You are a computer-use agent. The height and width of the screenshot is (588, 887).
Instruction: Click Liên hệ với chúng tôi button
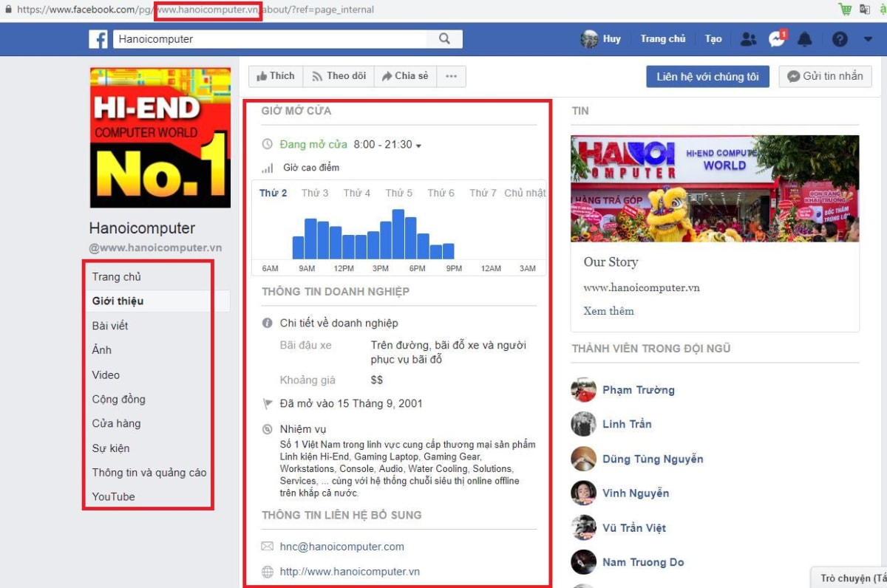click(707, 77)
